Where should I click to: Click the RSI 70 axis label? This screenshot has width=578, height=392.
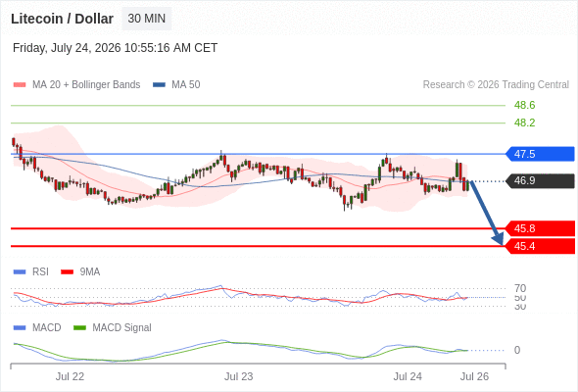520,288
